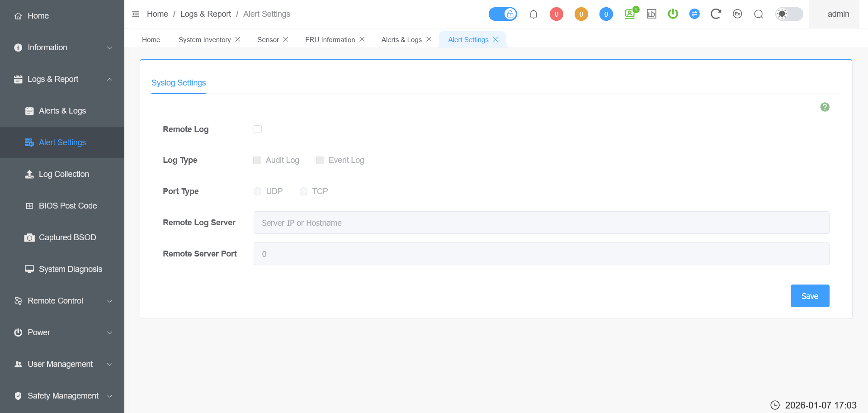Click the refresh arrow icon

point(715,14)
